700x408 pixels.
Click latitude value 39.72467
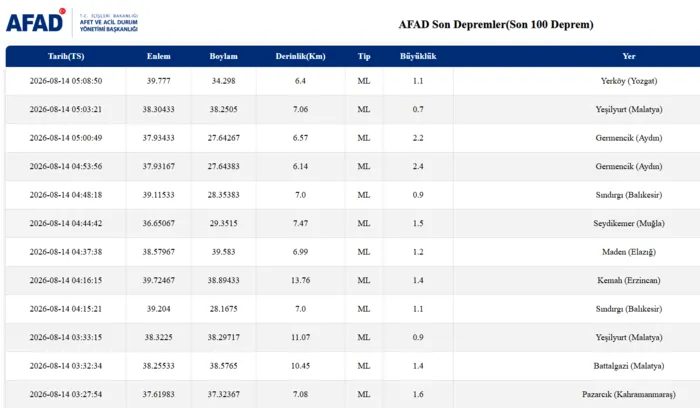[158, 280]
